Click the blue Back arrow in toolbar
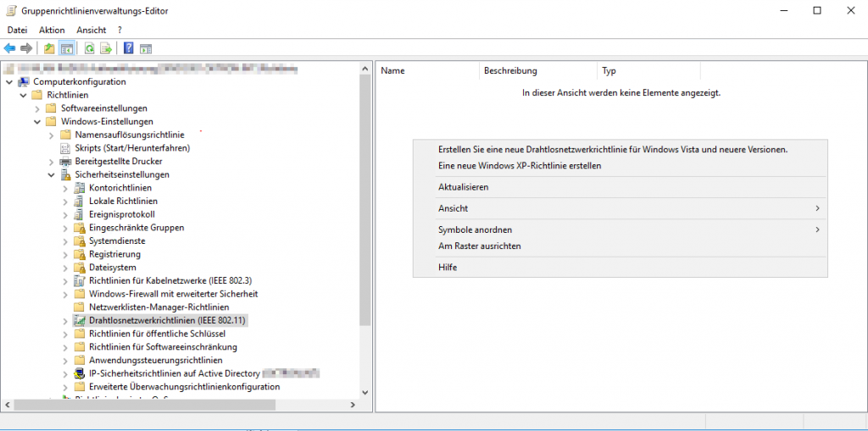Screen dimensions: 868x431 point(9,48)
